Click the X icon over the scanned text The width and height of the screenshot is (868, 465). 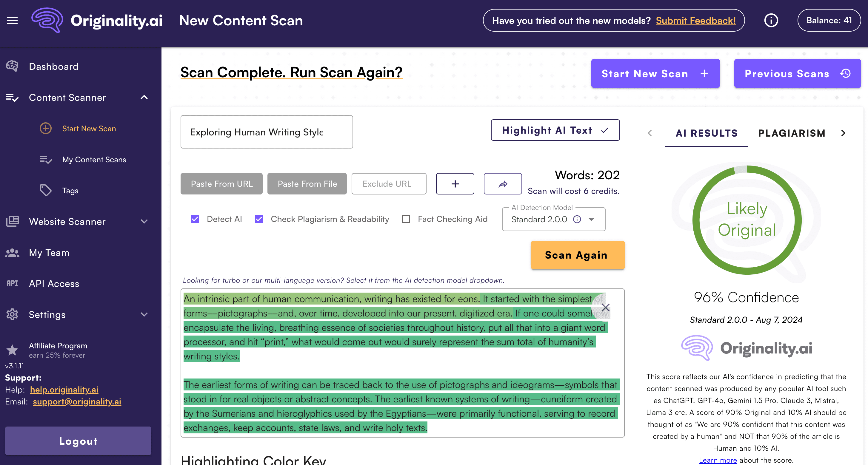605,308
